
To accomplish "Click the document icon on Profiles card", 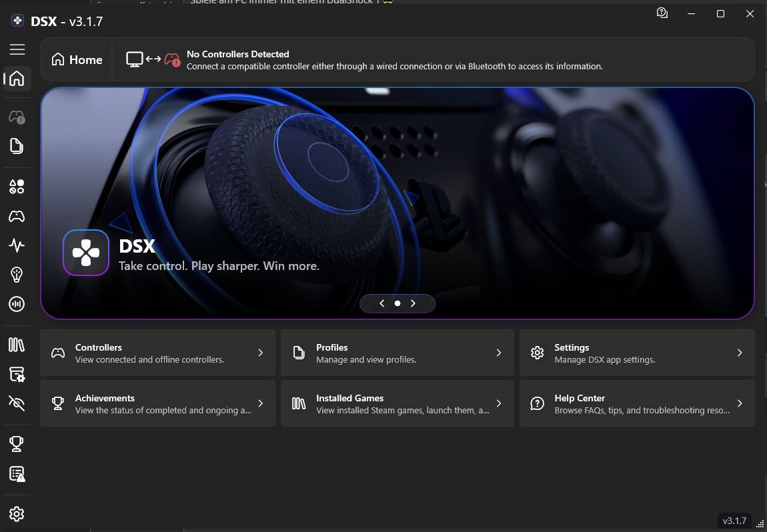I will pos(298,353).
